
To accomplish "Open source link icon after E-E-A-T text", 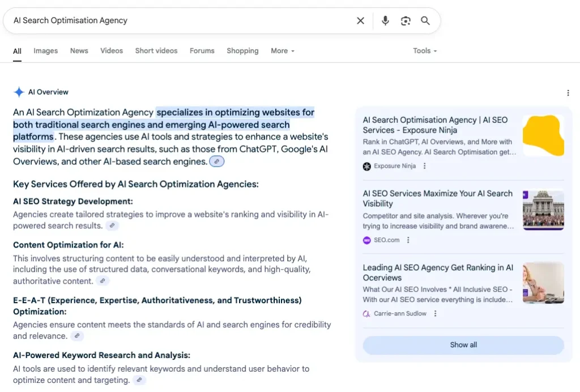I will (77, 336).
